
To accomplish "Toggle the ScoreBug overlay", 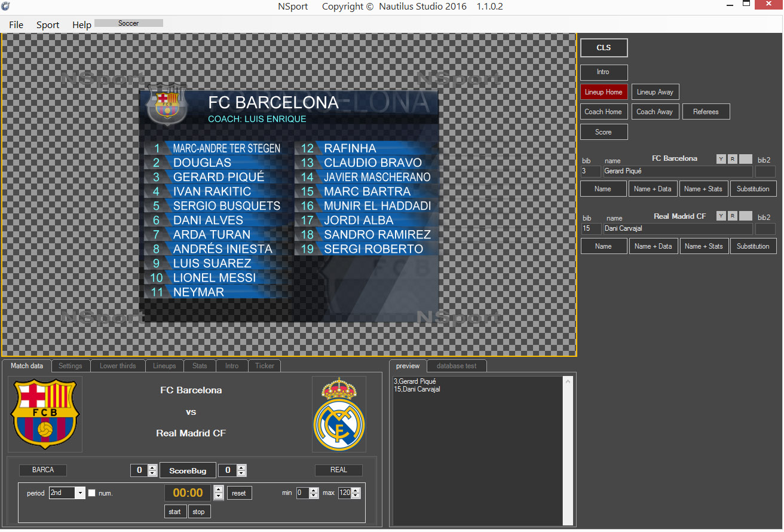I will click(188, 470).
